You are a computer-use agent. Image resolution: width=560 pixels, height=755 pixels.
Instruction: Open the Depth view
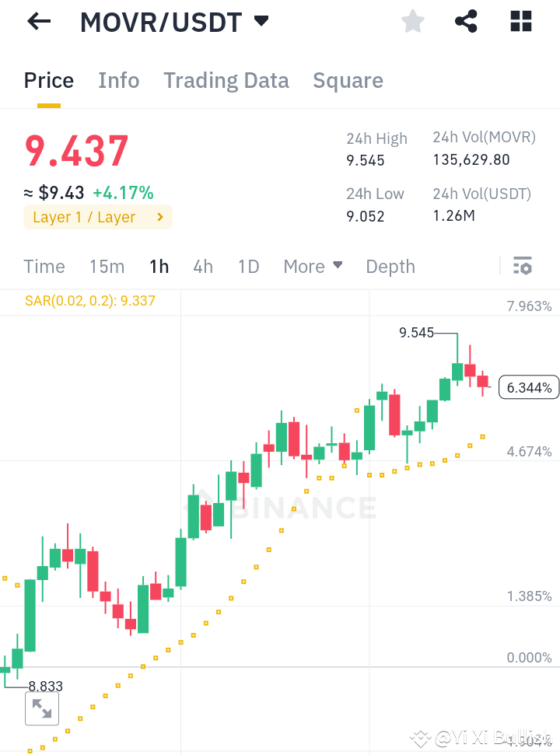click(390, 266)
